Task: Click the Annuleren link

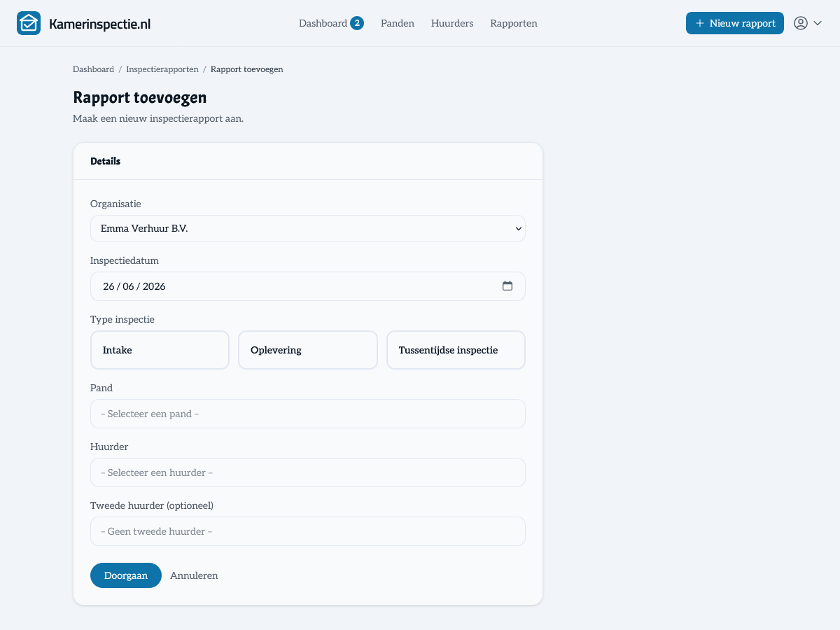Action: click(x=194, y=575)
